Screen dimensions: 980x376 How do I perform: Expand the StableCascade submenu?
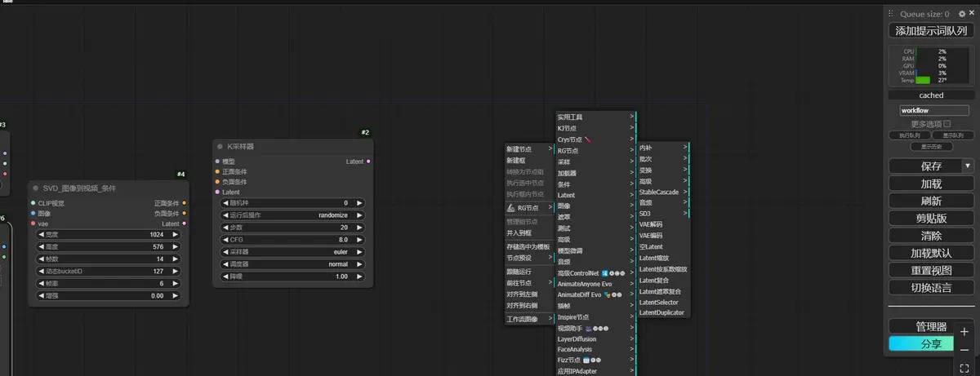(x=663, y=192)
